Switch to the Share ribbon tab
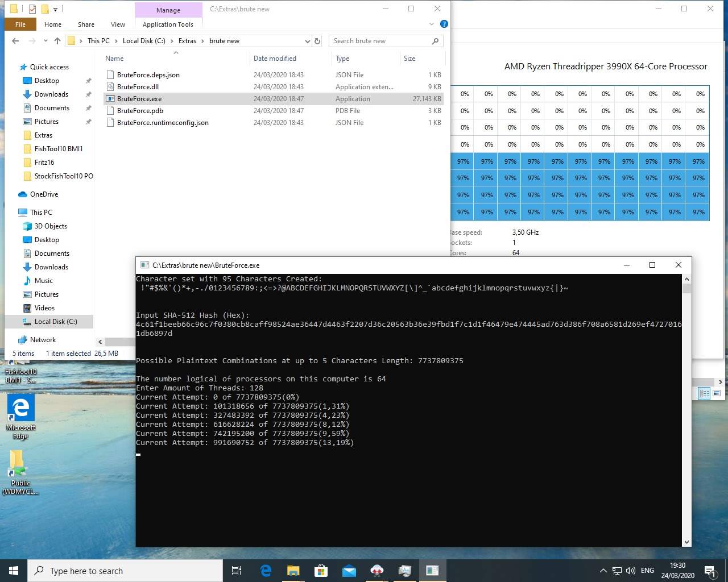This screenshot has height=582, width=728. pos(86,24)
